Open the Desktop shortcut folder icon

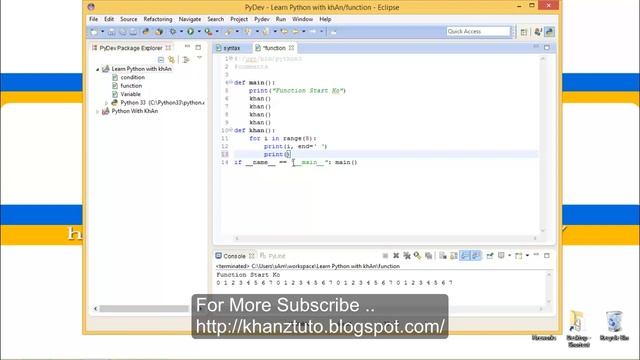(578, 329)
